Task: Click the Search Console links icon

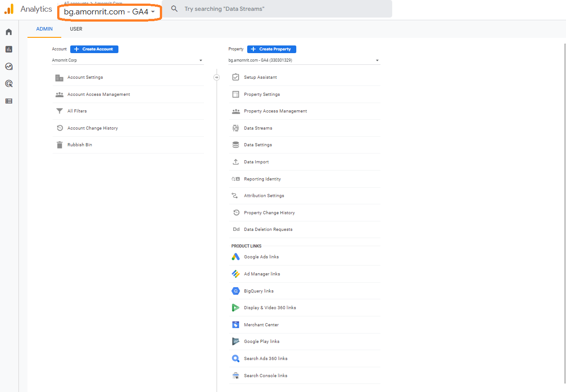Action: pos(235,376)
